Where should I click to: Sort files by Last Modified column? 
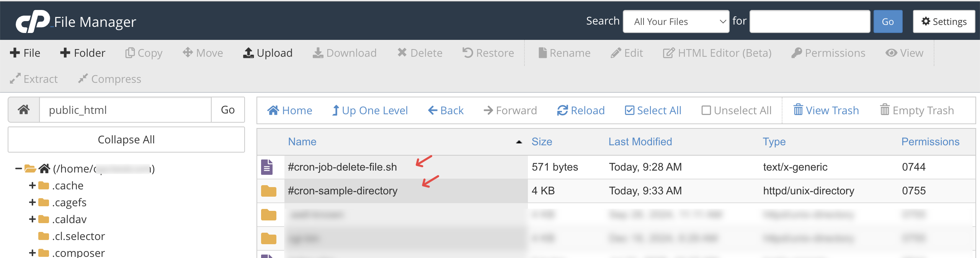(x=640, y=142)
